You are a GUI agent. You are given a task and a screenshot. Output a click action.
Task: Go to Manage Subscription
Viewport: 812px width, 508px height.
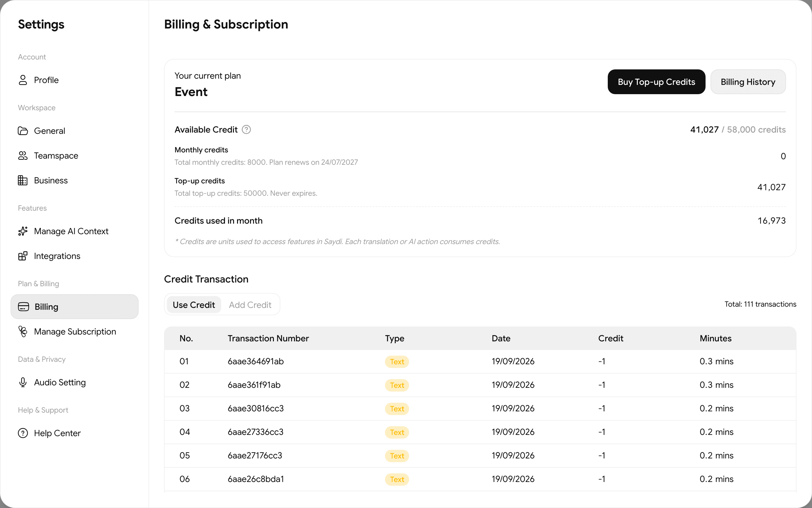tap(75, 332)
